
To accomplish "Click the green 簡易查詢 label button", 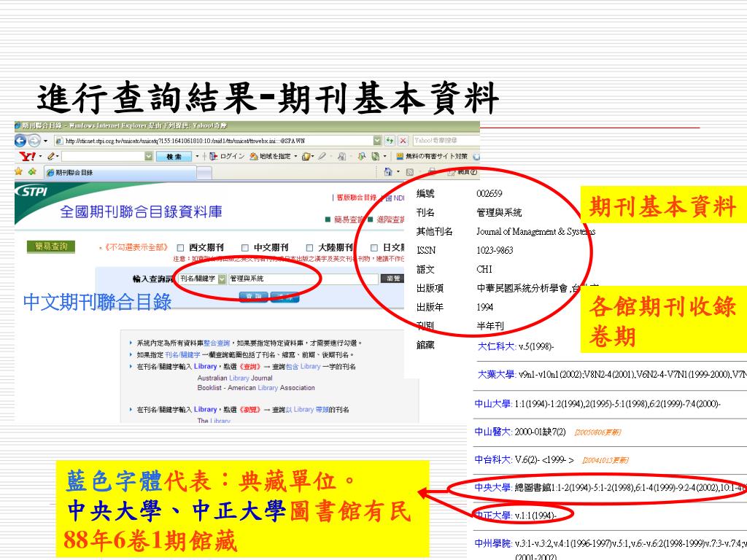I will click(52, 246).
